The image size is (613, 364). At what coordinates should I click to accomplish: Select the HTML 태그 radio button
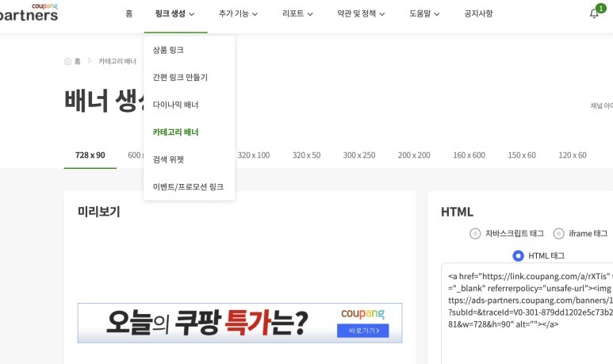pos(518,255)
